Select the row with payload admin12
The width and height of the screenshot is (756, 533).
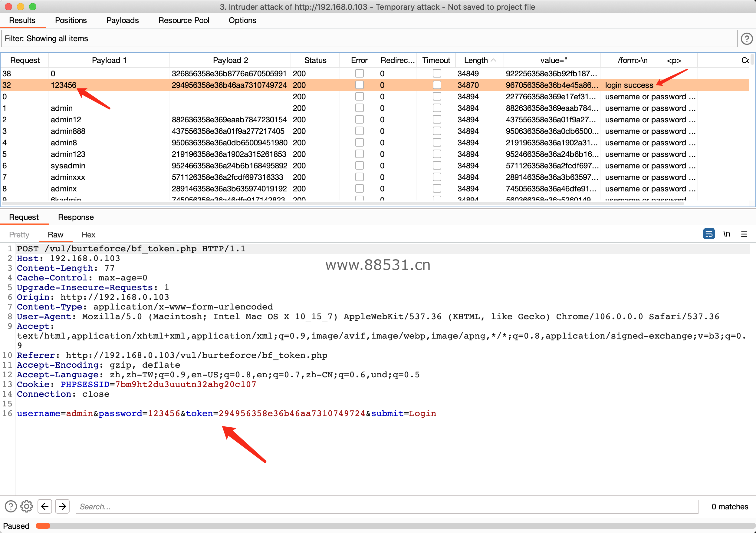pyautogui.click(x=375, y=120)
